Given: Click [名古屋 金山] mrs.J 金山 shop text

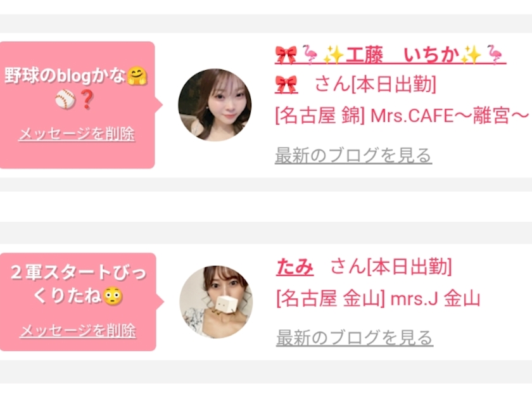Looking at the screenshot, I should 378,299.
